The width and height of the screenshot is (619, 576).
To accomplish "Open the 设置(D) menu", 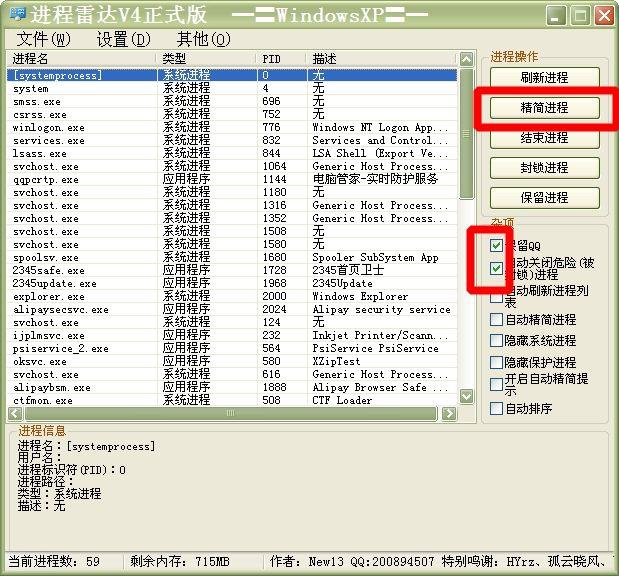I will (x=124, y=39).
